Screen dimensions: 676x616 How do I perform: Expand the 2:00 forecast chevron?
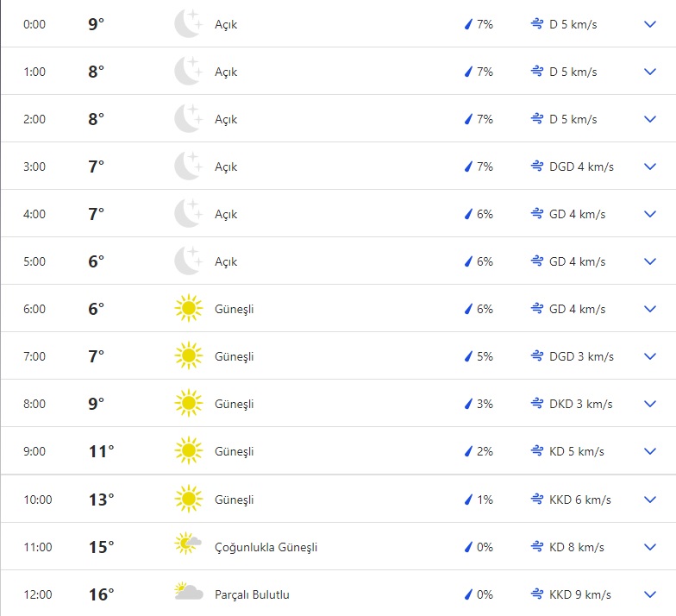[650, 119]
